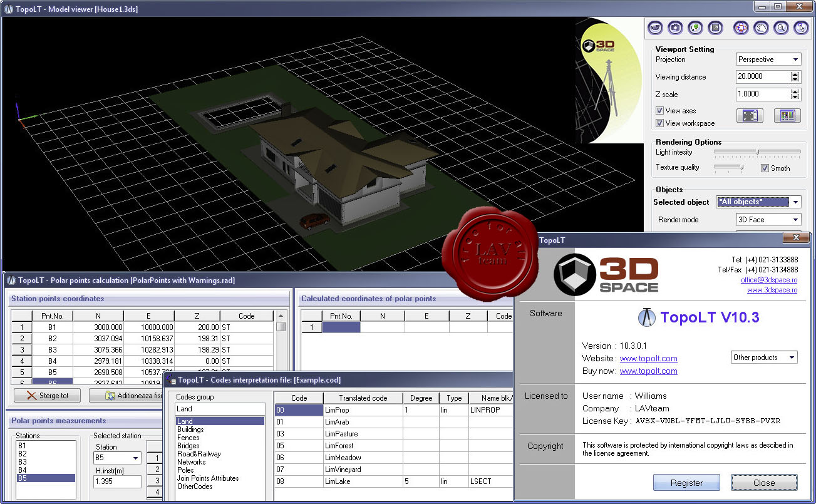Click the Translated code column header
Screen dimensions: 816x504
tap(363, 398)
